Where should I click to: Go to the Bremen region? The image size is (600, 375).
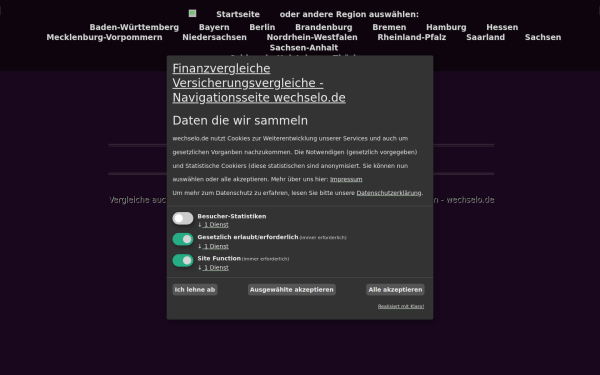coord(389,27)
